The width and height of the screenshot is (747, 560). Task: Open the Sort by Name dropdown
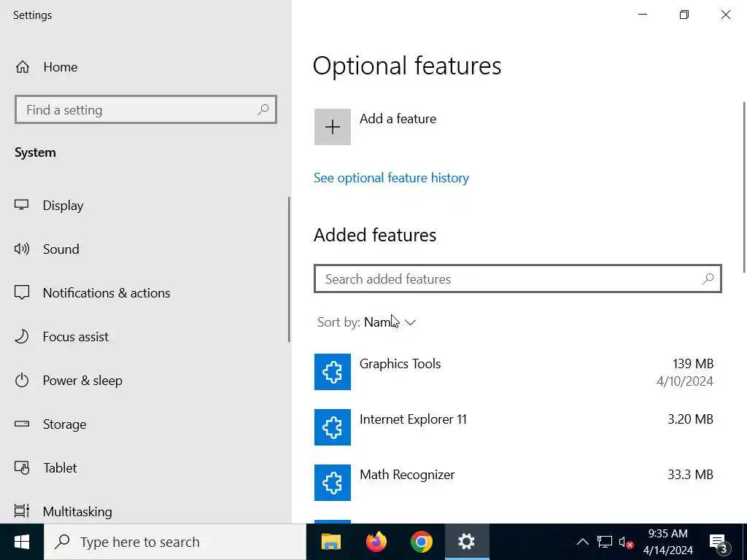point(366,322)
